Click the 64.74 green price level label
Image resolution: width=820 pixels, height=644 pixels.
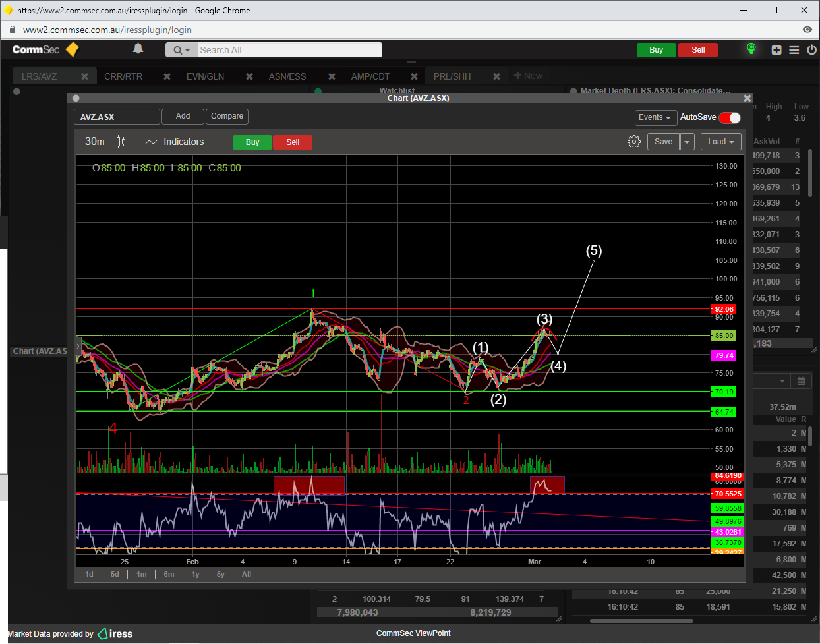pos(724,412)
